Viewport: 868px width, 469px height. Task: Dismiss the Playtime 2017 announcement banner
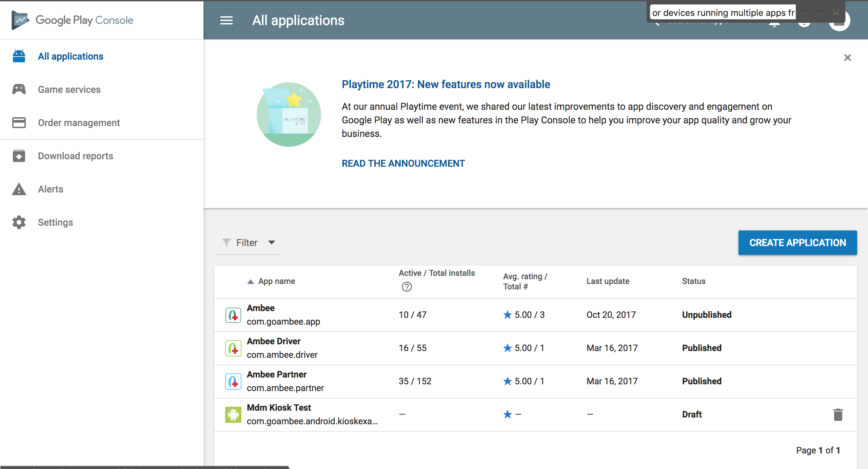pos(847,58)
